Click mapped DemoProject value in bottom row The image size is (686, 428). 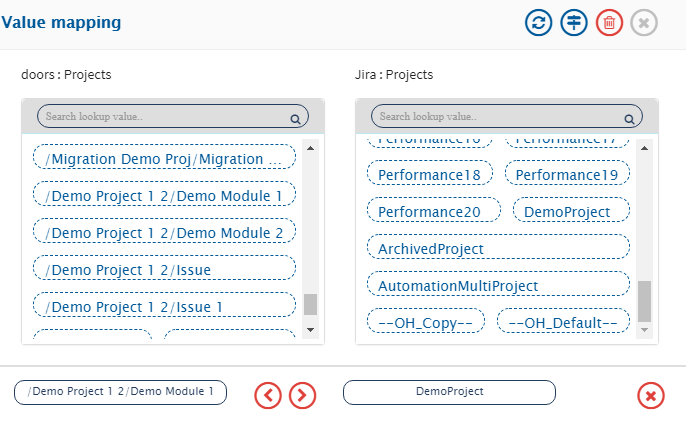coord(449,392)
